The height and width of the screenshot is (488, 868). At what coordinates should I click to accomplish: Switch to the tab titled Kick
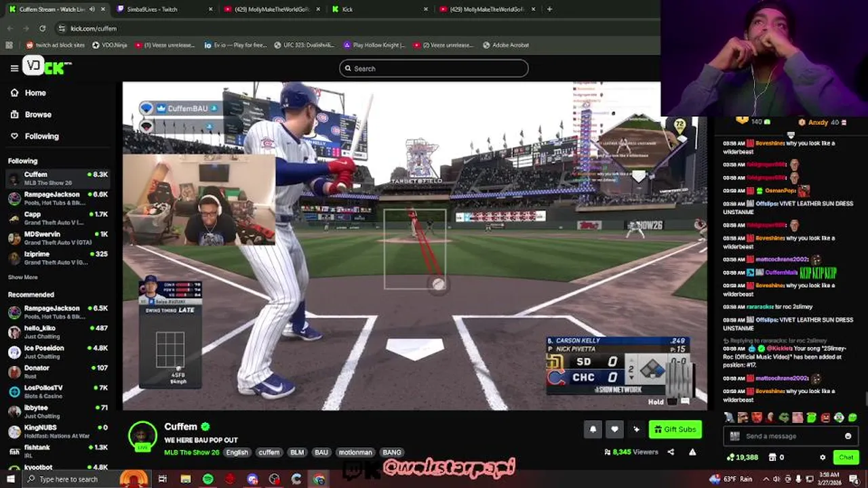pos(379,9)
